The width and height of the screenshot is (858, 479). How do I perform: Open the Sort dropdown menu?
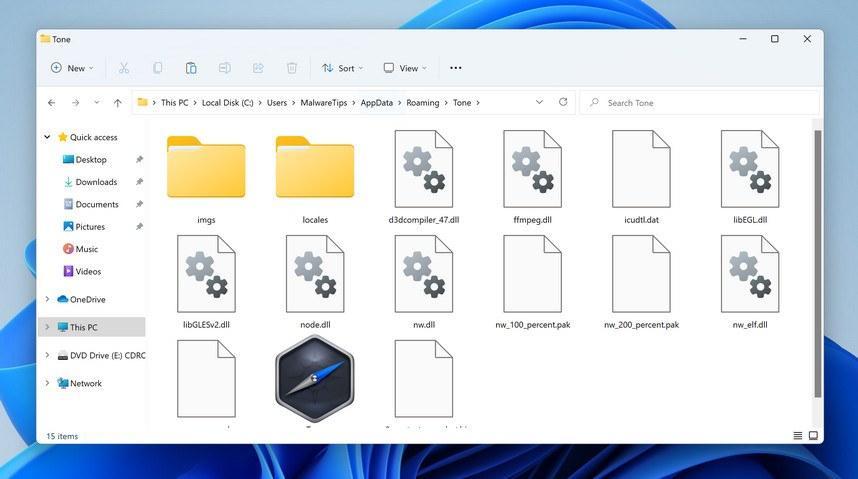(x=342, y=68)
